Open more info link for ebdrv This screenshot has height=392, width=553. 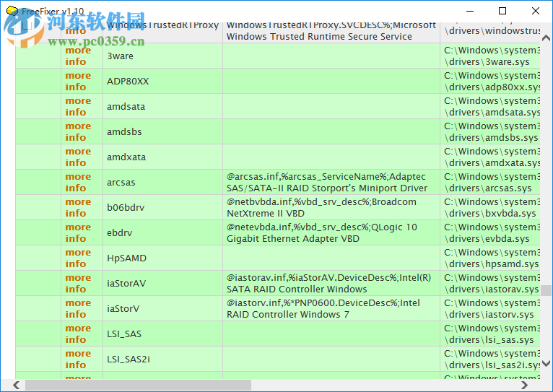pyautogui.click(x=78, y=232)
